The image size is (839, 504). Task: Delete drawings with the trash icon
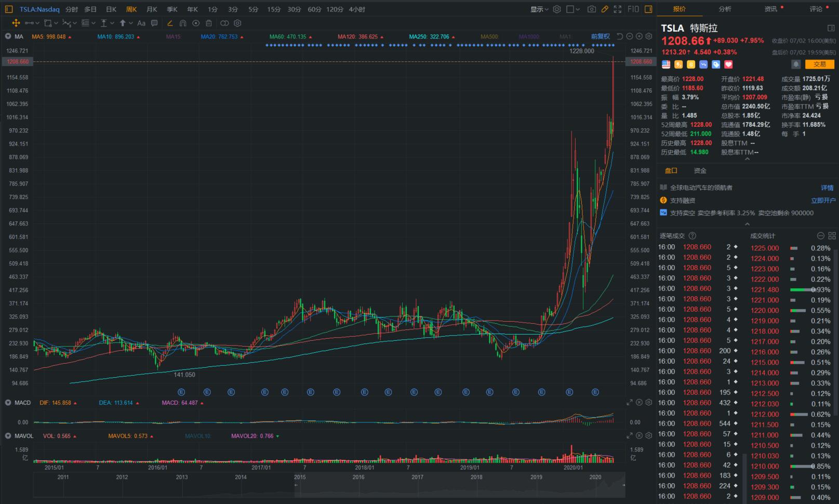[x=209, y=23]
